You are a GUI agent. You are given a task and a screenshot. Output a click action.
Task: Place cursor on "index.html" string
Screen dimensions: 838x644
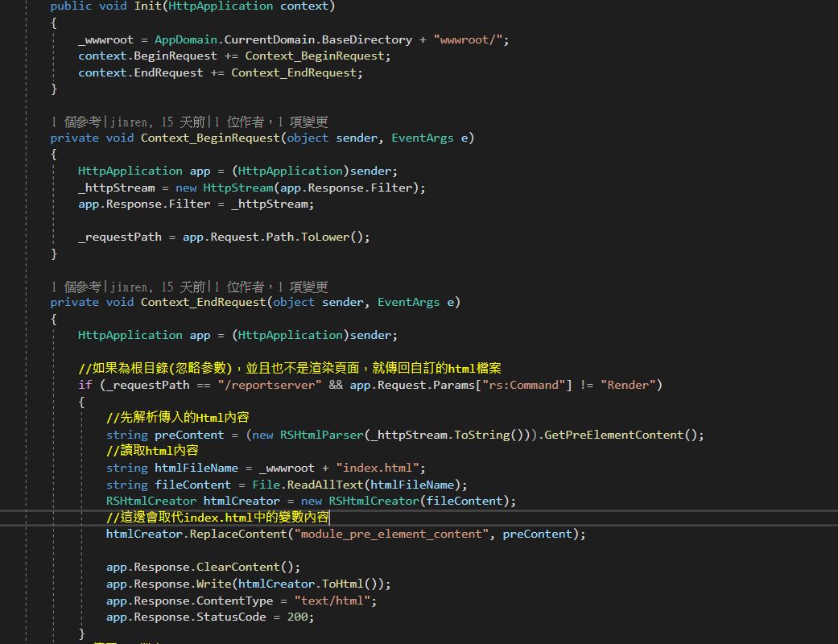(380, 468)
